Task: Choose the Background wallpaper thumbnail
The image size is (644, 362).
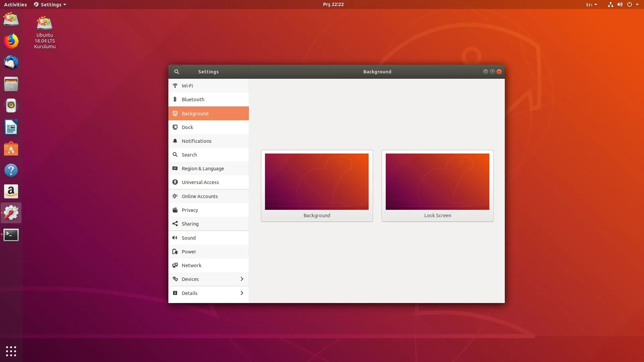Action: (x=317, y=182)
